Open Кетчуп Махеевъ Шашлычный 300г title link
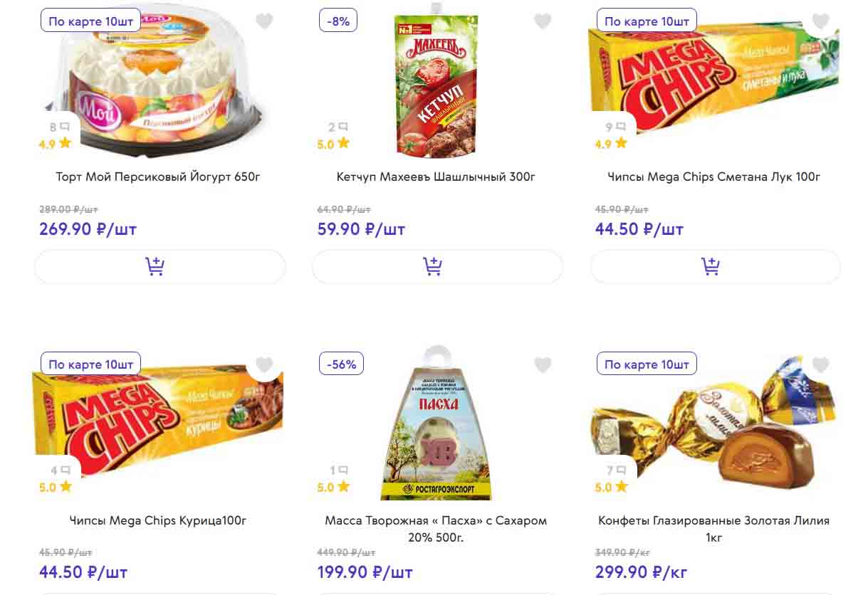 436,177
